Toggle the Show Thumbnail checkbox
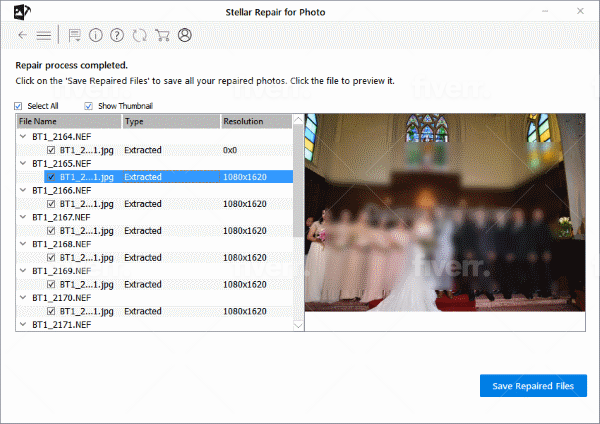 pos(88,106)
